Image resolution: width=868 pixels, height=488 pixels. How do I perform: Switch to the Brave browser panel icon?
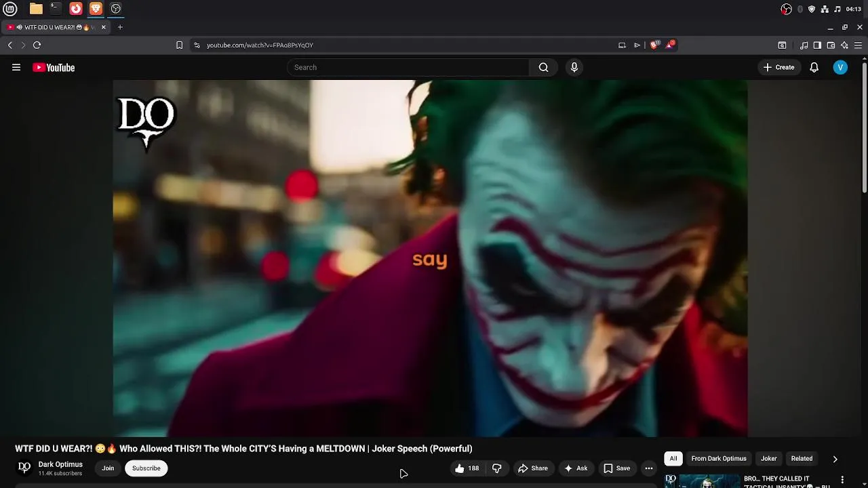pyautogui.click(x=96, y=9)
